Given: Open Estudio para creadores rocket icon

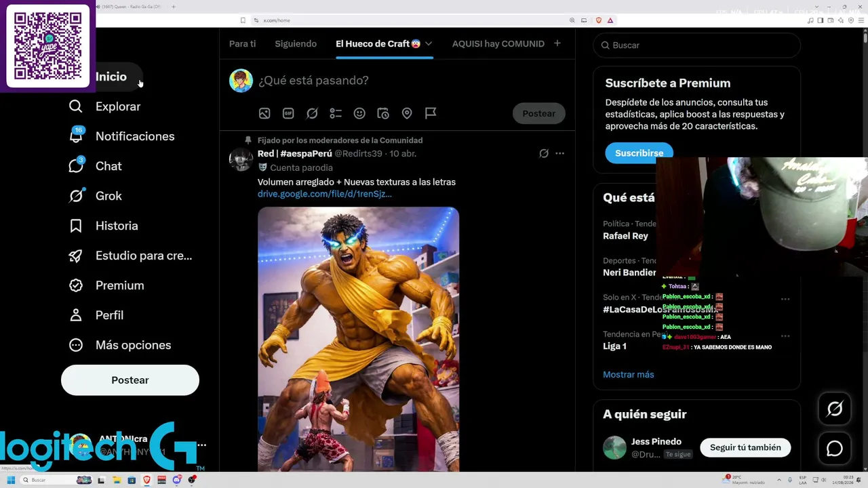Looking at the screenshot, I should [76, 256].
